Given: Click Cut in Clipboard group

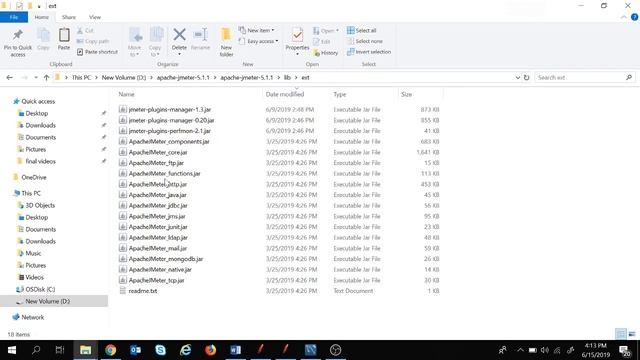Looking at the screenshot, I should (85, 31).
